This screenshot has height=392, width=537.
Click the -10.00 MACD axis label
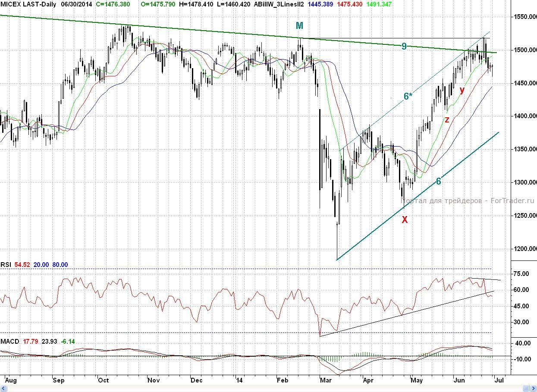click(x=522, y=360)
